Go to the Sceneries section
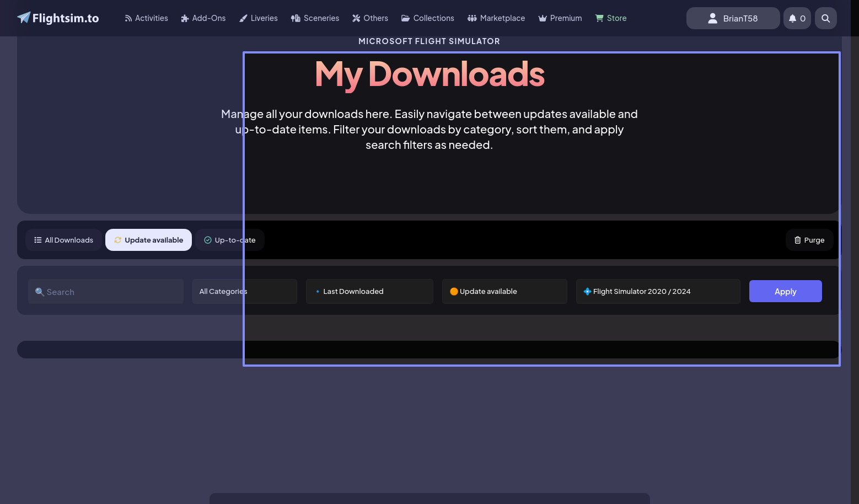 click(x=315, y=18)
